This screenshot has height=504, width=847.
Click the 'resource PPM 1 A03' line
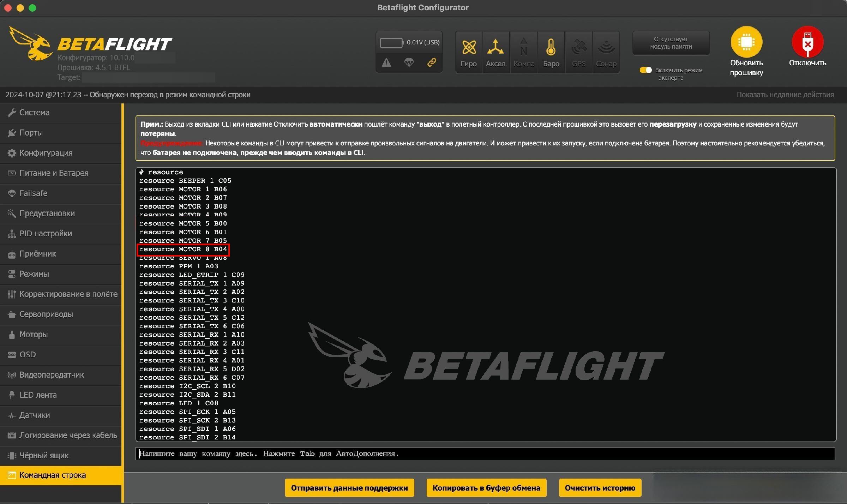(179, 266)
